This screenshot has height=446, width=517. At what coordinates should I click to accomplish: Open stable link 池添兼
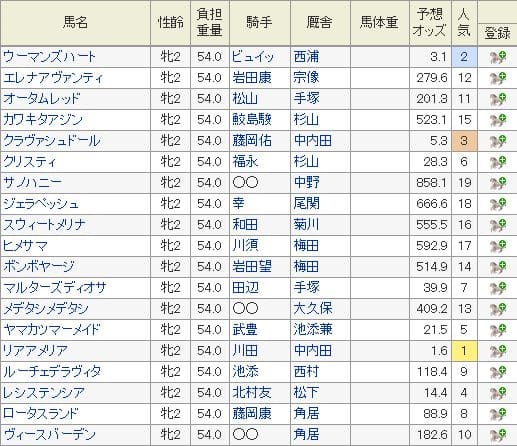(x=313, y=330)
